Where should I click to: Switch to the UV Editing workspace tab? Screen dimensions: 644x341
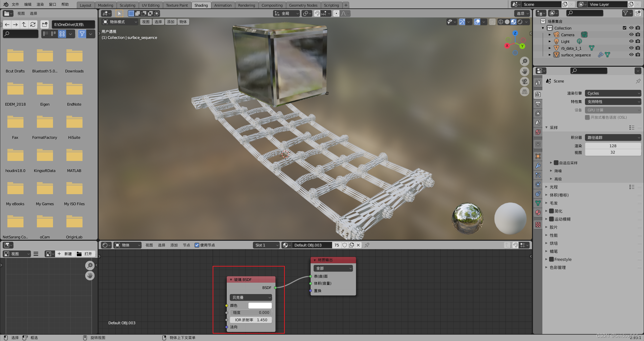pos(151,5)
